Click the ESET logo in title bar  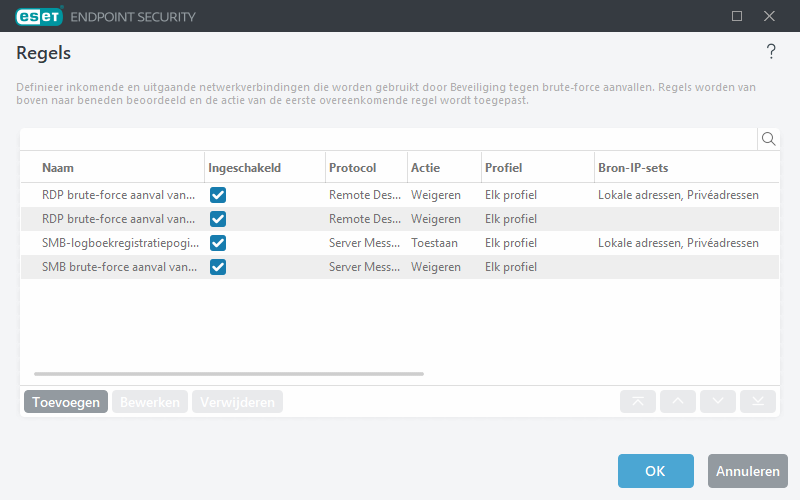click(x=38, y=16)
